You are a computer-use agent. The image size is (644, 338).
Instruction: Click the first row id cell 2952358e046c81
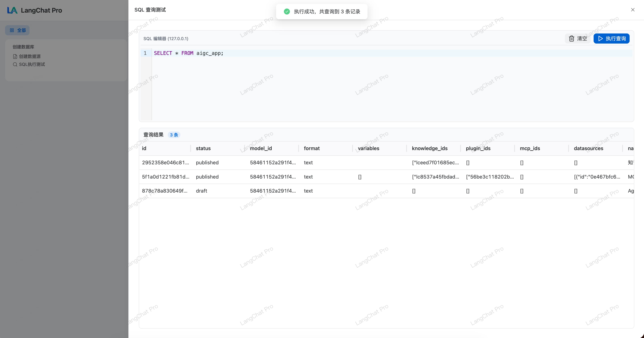coord(165,163)
